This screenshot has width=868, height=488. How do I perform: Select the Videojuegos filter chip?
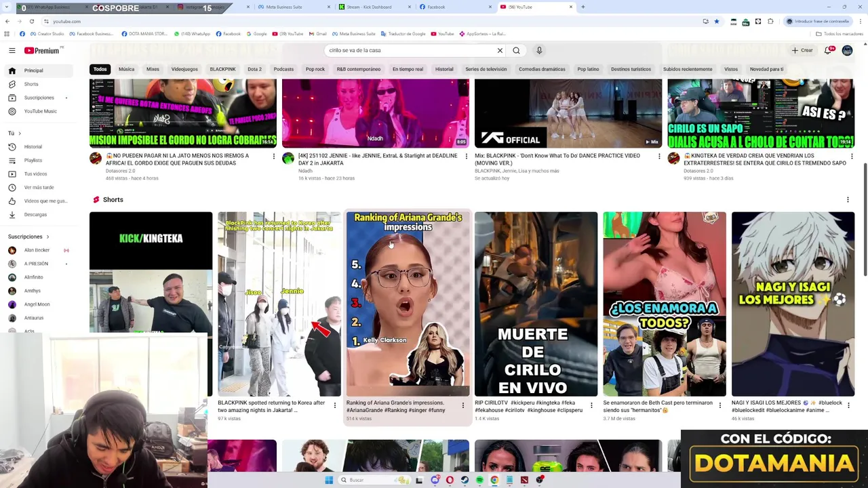[184, 69]
